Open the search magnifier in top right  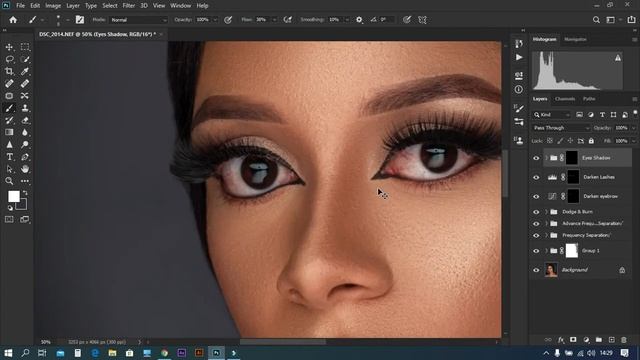tap(596, 20)
